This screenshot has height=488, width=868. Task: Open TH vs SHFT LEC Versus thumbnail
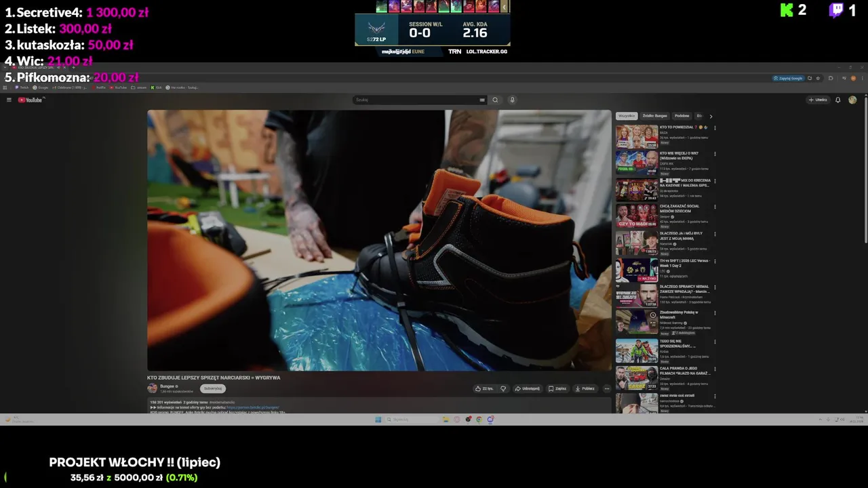tap(637, 270)
